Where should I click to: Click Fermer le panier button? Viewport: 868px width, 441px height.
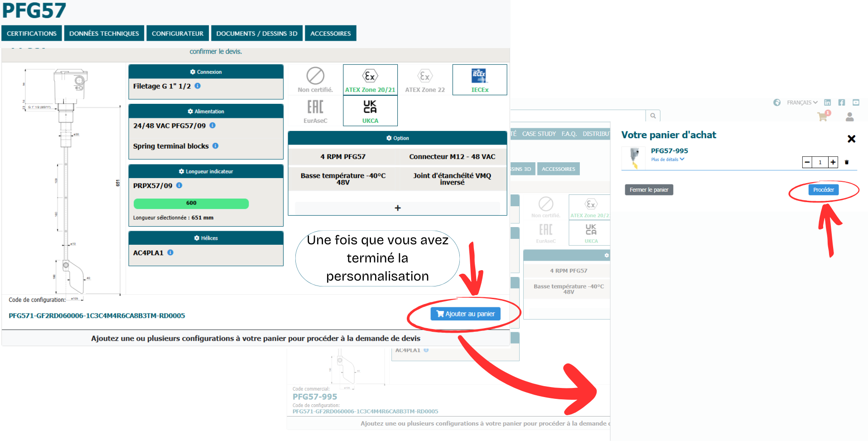tap(649, 189)
